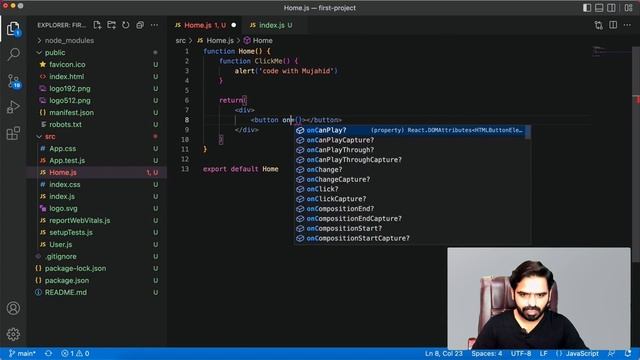This screenshot has height=360, width=640.
Task: Go to line via Ln 8, Col 23
Action: 444,353
